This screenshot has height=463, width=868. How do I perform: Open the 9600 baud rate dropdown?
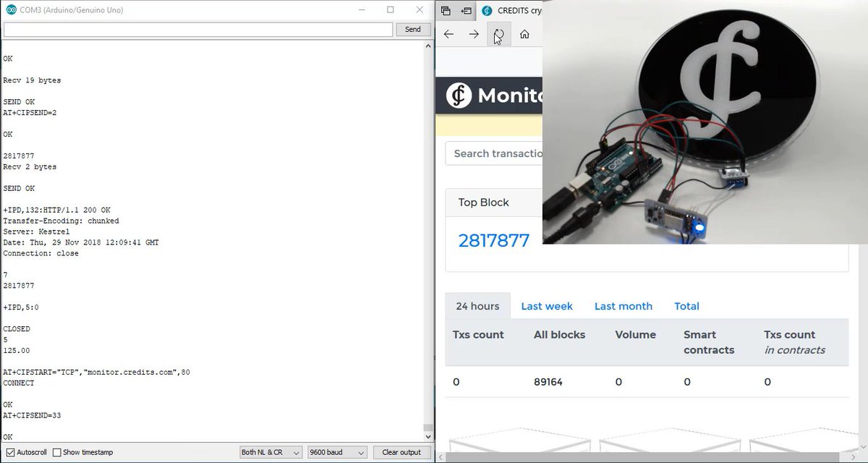(x=337, y=452)
